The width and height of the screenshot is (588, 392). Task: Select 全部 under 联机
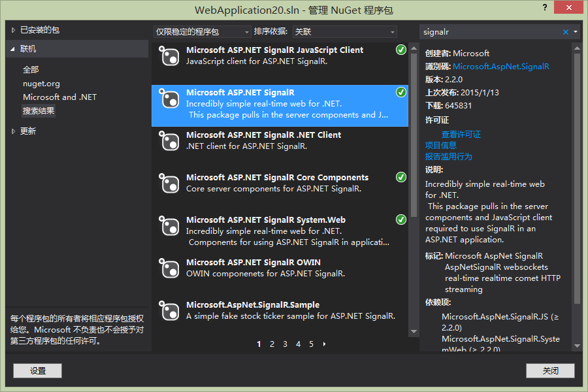[31, 70]
